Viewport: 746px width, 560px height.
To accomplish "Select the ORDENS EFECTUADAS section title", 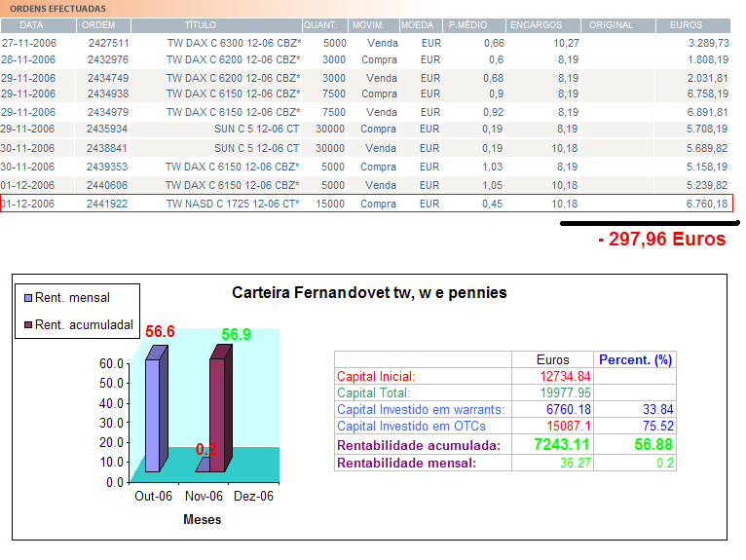I will tap(58, 9).
